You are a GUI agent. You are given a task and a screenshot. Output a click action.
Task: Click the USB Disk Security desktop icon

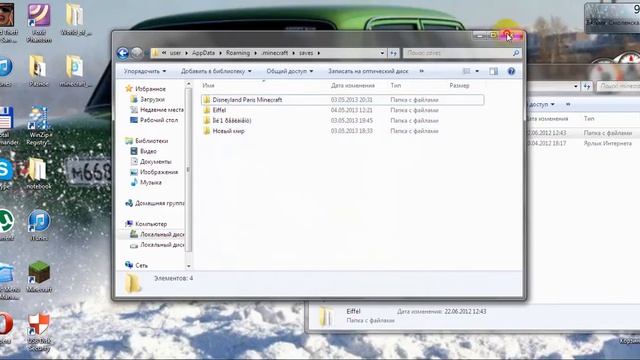tap(39, 332)
